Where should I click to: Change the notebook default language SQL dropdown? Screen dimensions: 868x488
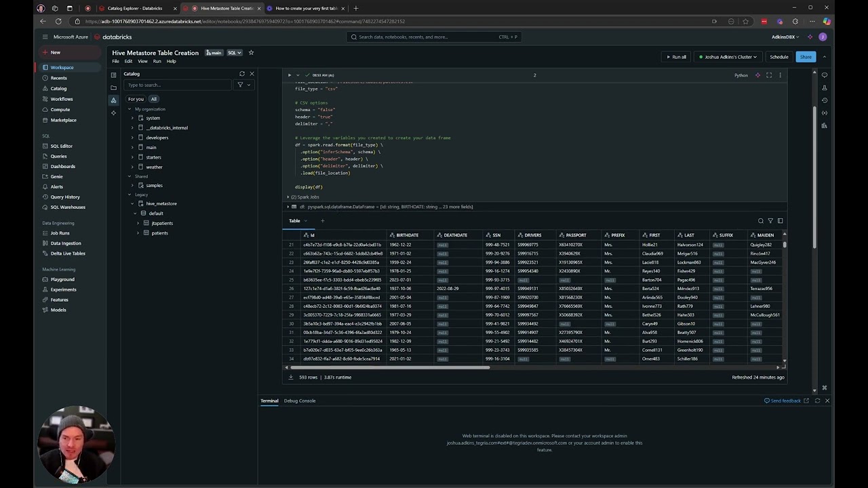click(234, 53)
